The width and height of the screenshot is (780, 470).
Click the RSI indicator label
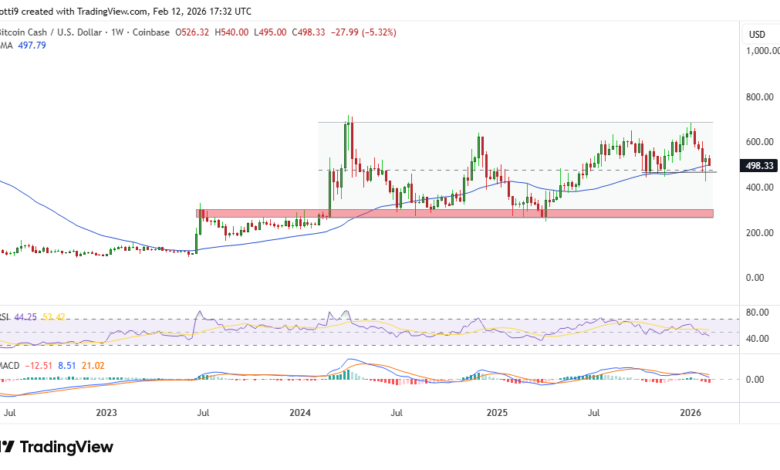(x=6, y=315)
